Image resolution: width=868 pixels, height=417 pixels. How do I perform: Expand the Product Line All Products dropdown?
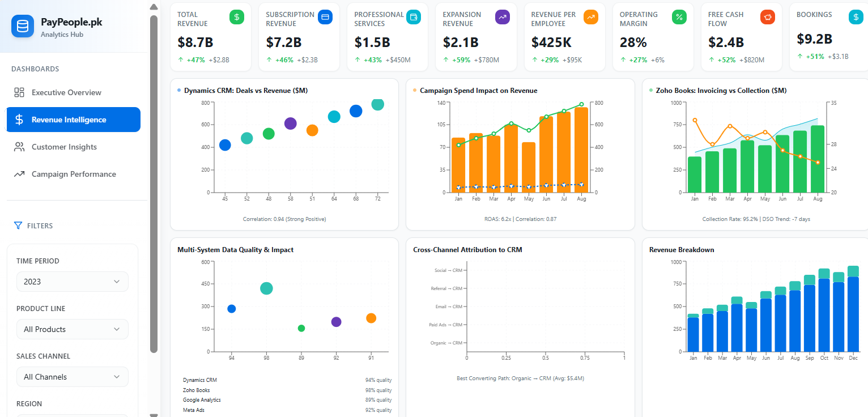pyautogui.click(x=73, y=329)
